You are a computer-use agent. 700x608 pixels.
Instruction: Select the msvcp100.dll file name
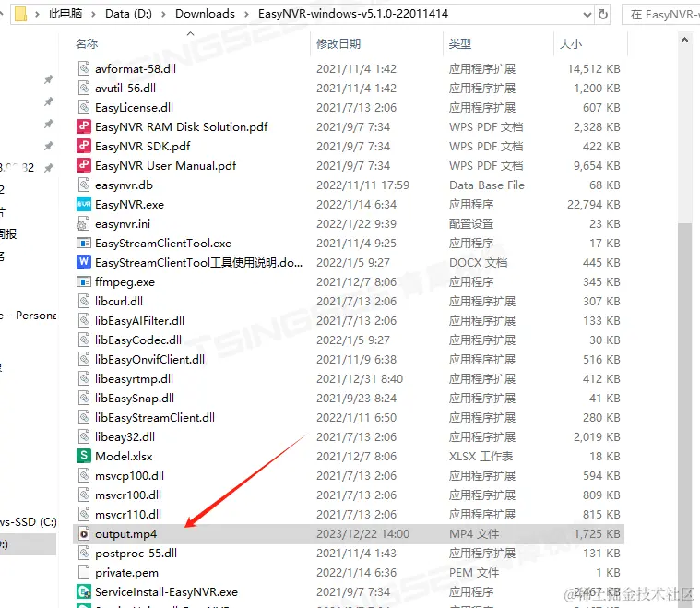[x=129, y=476]
